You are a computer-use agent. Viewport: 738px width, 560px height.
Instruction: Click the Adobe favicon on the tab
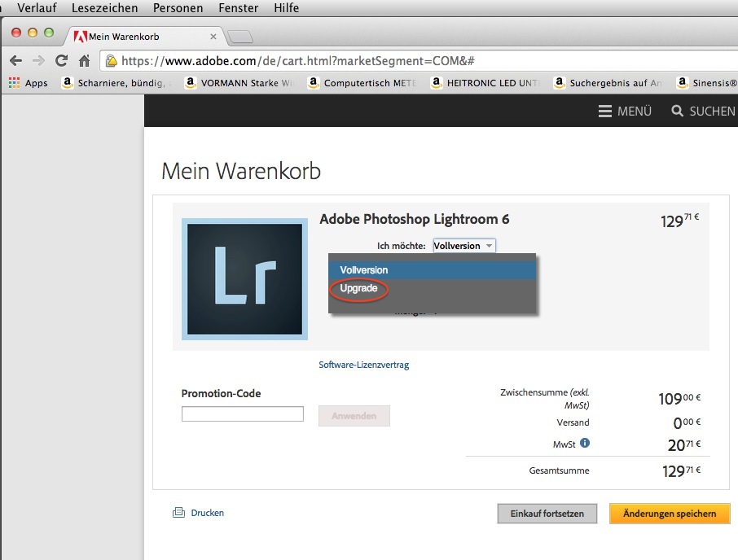click(80, 37)
